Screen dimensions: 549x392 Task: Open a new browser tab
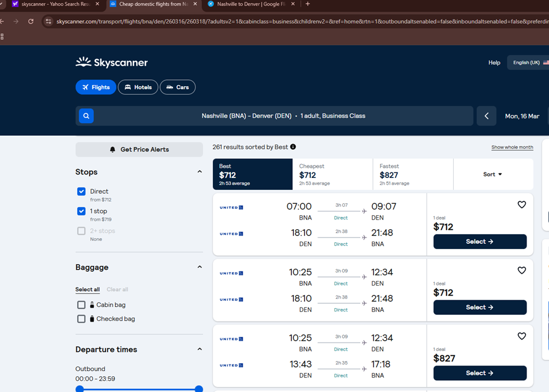pos(308,4)
